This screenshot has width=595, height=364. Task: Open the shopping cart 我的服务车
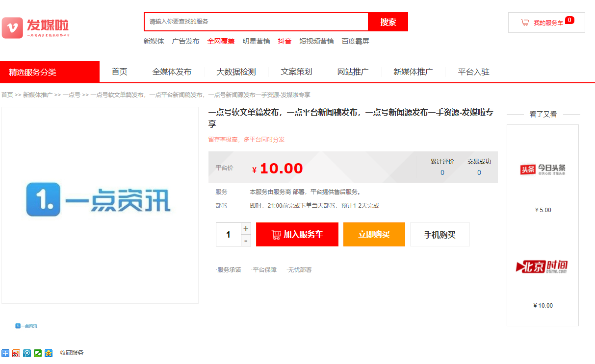point(546,23)
